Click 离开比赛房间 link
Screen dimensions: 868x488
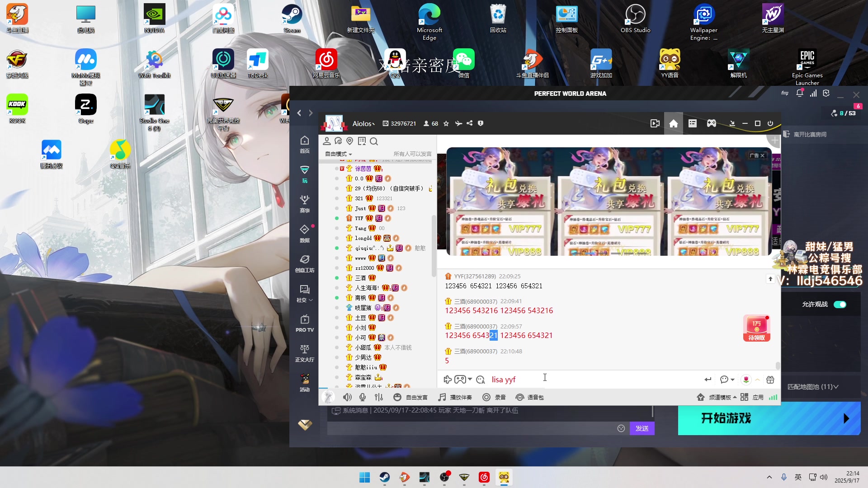[x=805, y=135]
